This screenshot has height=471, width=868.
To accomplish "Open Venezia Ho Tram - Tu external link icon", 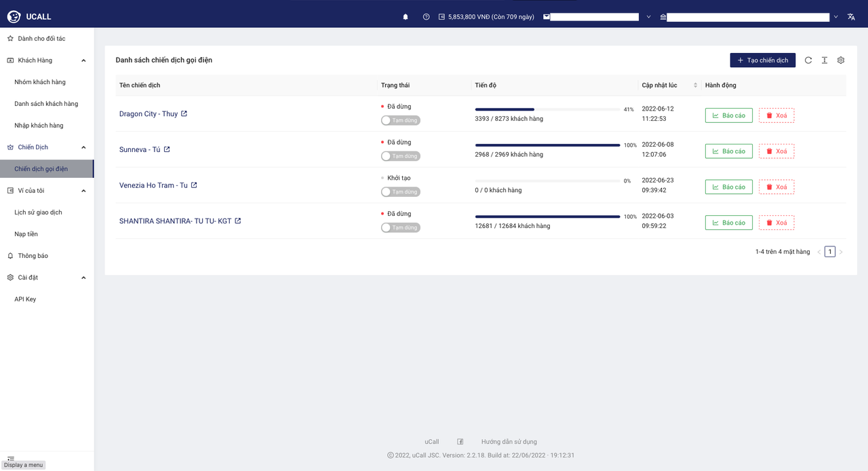I will coord(194,185).
